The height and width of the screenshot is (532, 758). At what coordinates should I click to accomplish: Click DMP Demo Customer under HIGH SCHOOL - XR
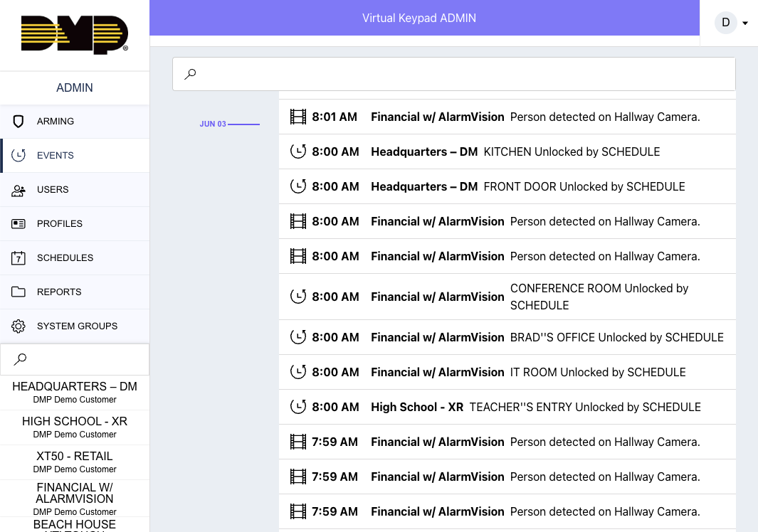click(75, 435)
